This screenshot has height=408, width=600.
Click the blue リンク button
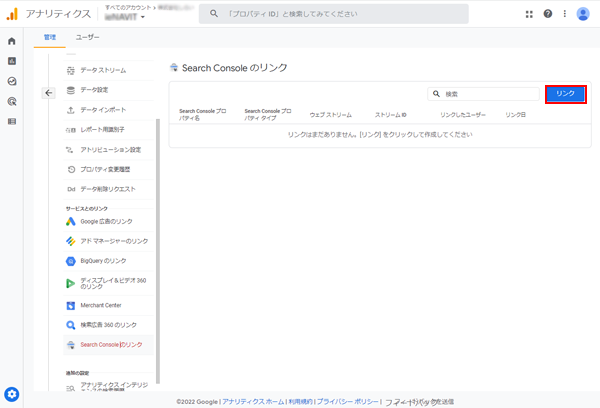coord(566,94)
